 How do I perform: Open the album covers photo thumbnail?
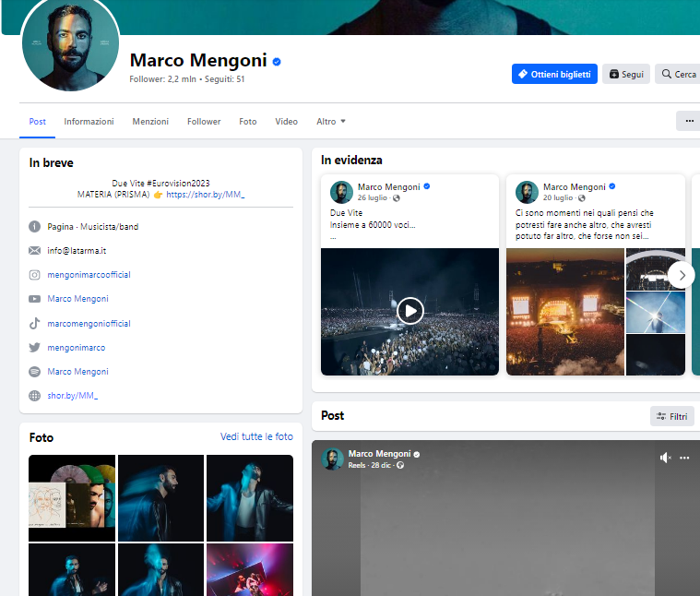click(x=72, y=497)
